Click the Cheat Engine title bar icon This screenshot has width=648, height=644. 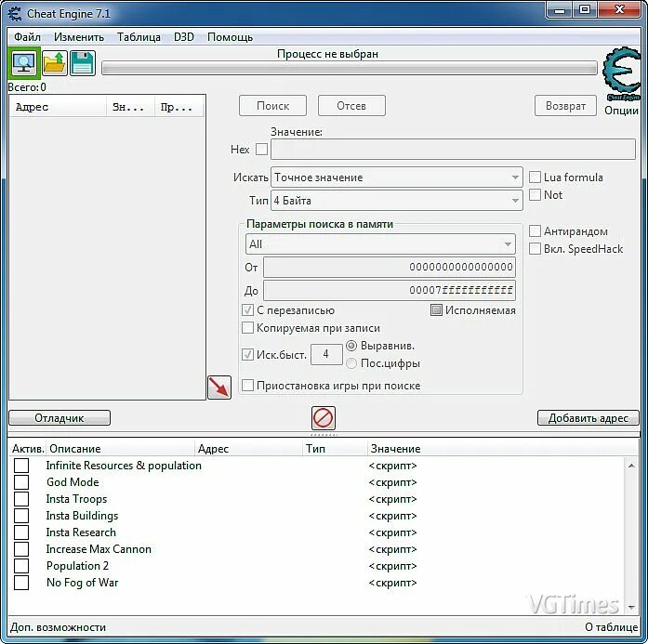click(x=15, y=14)
